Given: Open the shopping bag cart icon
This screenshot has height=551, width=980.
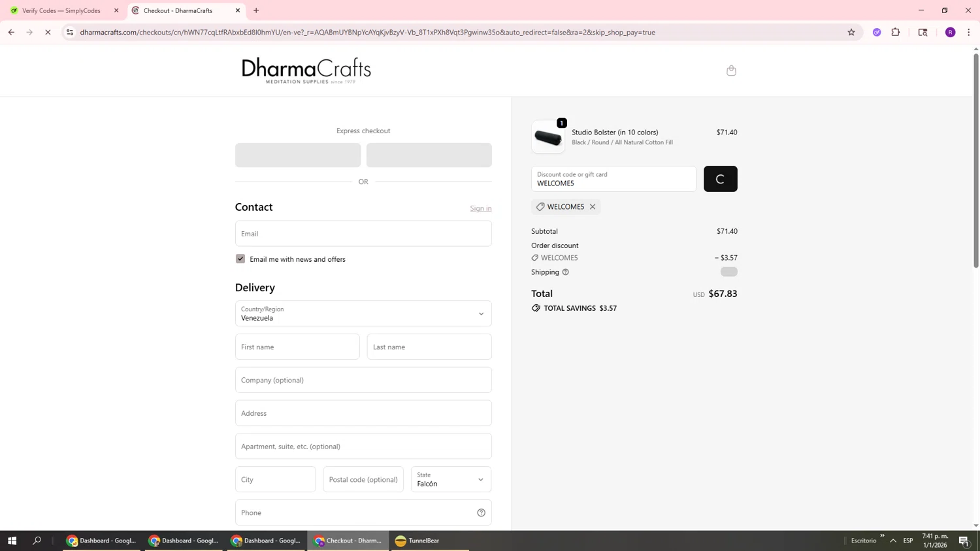Looking at the screenshot, I should click(x=731, y=71).
